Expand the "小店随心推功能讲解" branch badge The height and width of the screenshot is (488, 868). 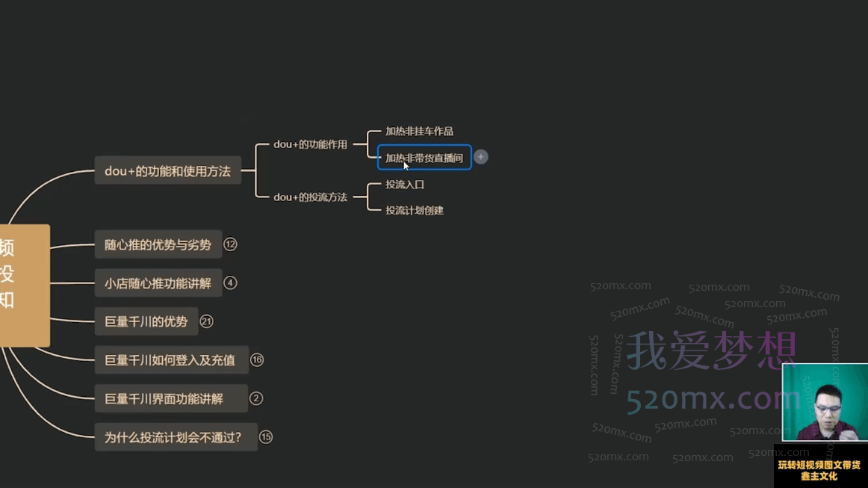pos(230,283)
